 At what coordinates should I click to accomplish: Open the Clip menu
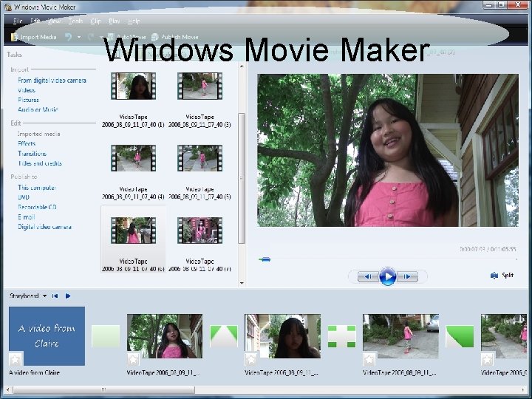(95, 21)
